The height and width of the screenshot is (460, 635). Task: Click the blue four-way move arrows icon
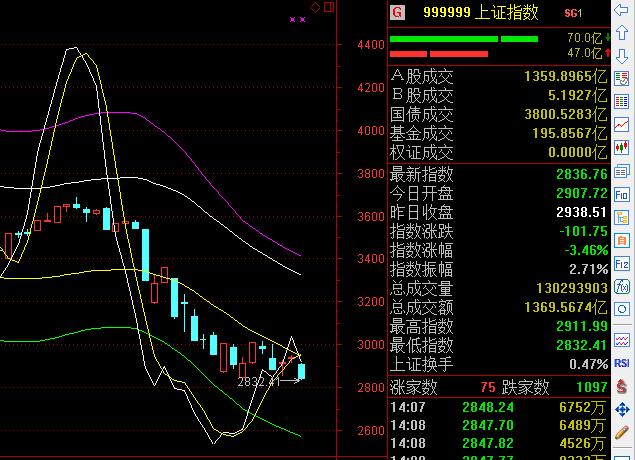point(622,410)
